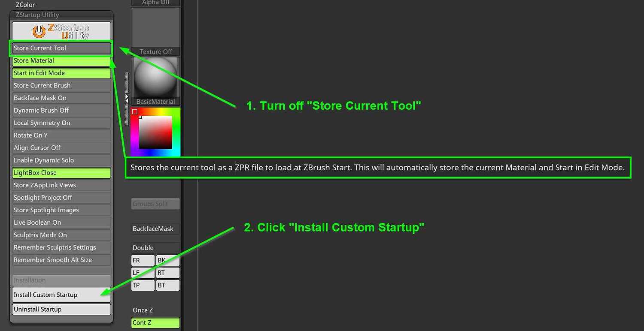Click the Alpha Off selector
This screenshot has height=331, width=644.
click(155, 3)
